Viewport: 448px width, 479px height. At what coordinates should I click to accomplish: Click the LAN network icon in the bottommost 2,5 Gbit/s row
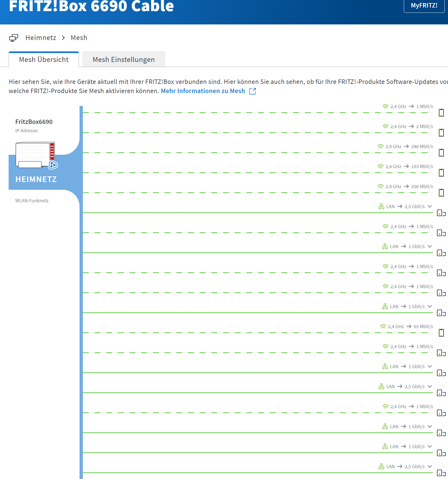(x=381, y=466)
